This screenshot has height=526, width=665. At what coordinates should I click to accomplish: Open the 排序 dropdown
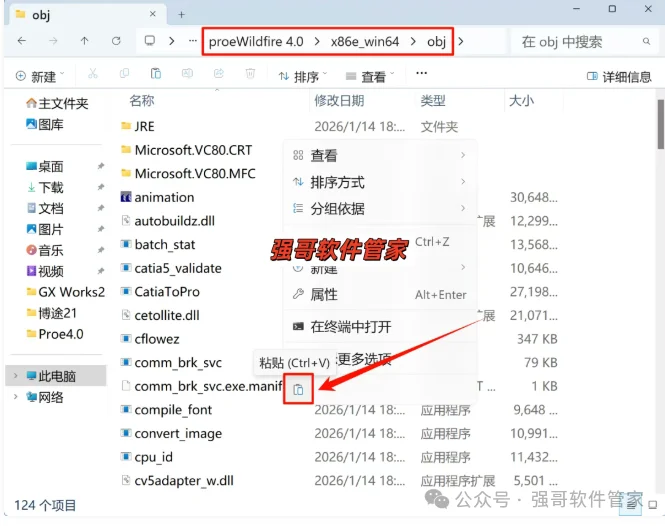click(302, 76)
